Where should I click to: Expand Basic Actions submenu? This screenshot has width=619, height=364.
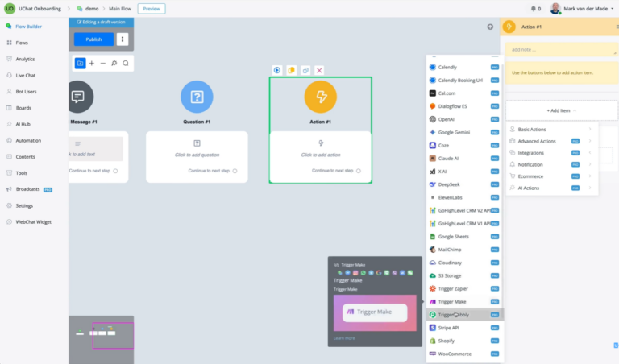click(552, 130)
